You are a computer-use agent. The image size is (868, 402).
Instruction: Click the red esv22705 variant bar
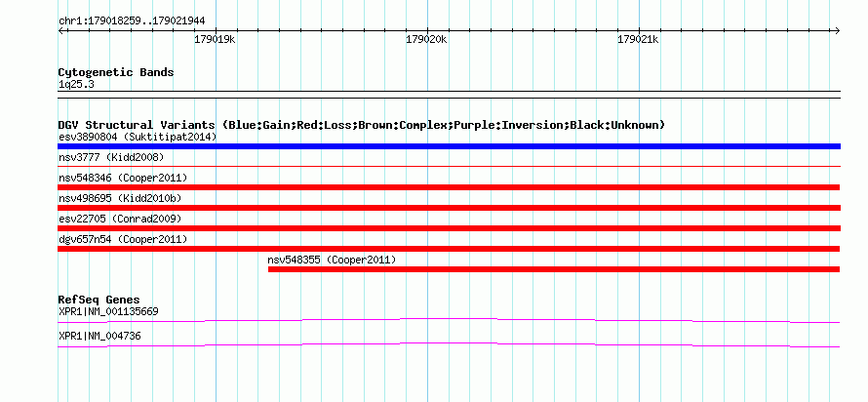click(449, 228)
